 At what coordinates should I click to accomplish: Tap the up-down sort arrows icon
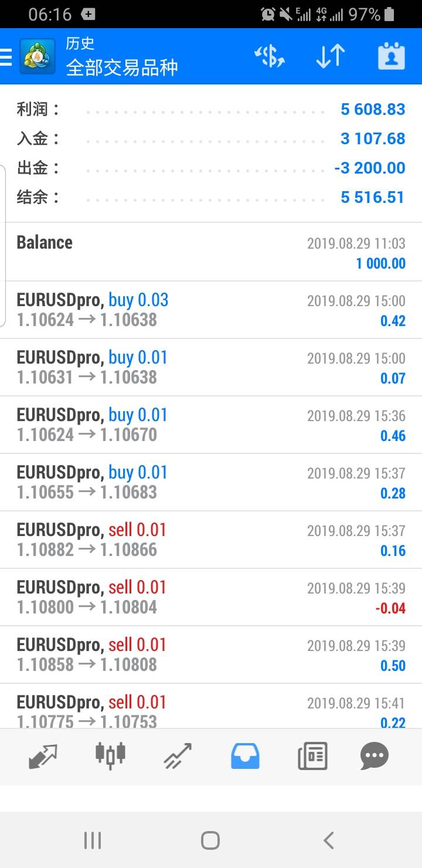pyautogui.click(x=331, y=56)
